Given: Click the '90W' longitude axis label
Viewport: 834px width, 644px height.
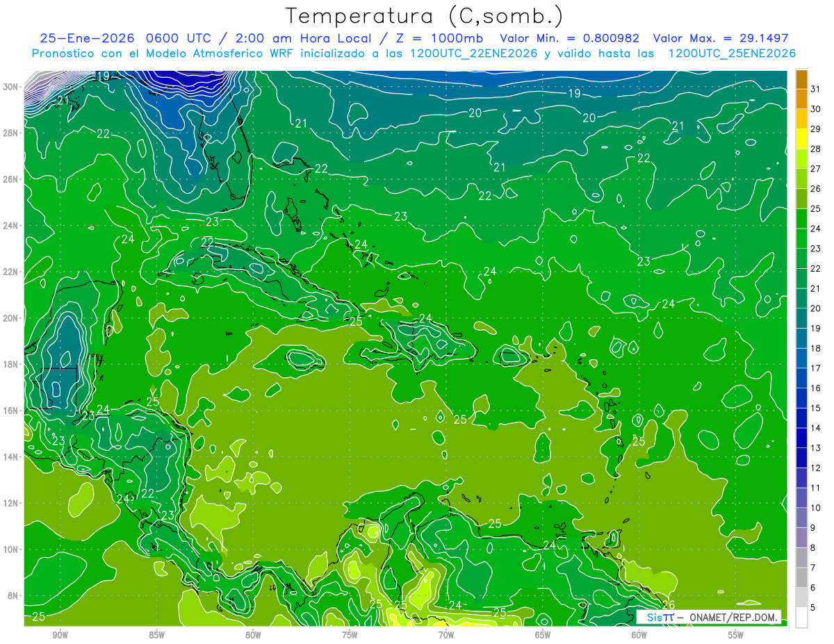Looking at the screenshot, I should tap(60, 635).
